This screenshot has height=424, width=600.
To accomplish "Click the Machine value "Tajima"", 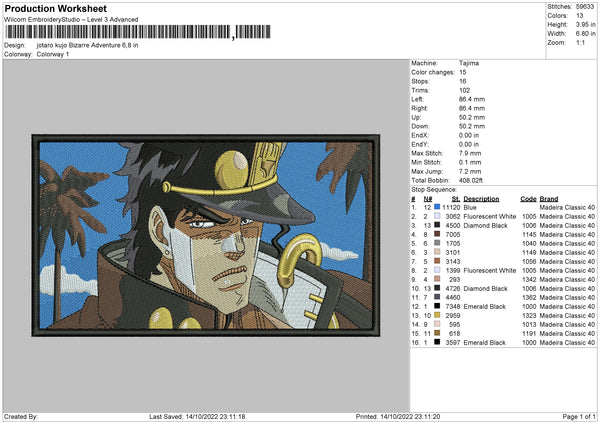I will point(469,63).
